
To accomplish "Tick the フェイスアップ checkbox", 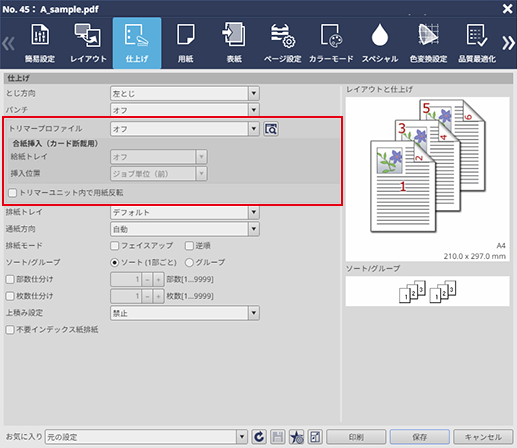I will tap(114, 246).
